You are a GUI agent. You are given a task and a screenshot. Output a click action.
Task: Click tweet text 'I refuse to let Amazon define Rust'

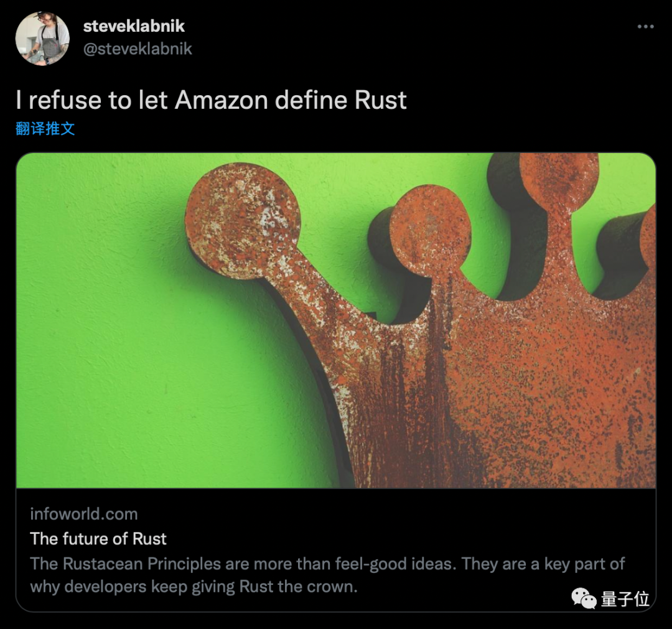212,100
